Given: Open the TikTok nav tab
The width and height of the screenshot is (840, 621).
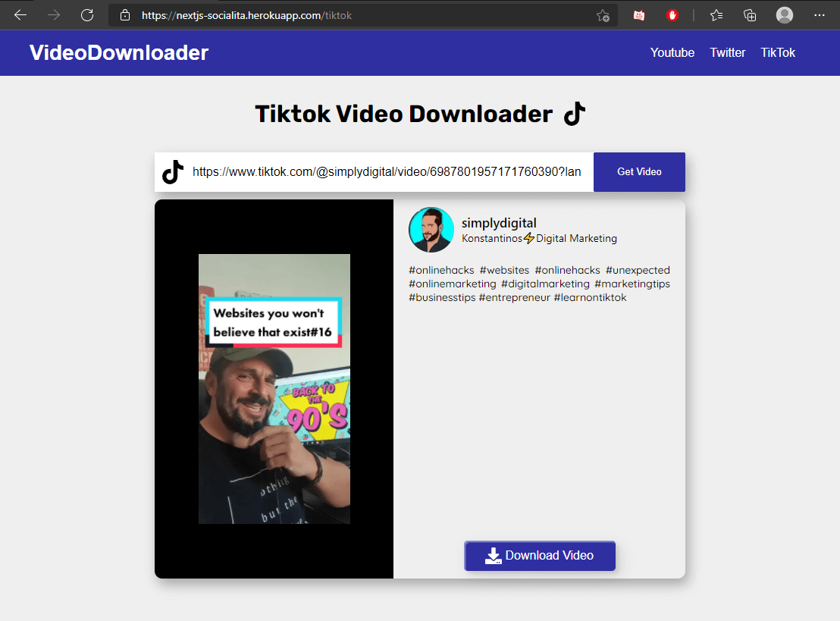Looking at the screenshot, I should coord(778,52).
